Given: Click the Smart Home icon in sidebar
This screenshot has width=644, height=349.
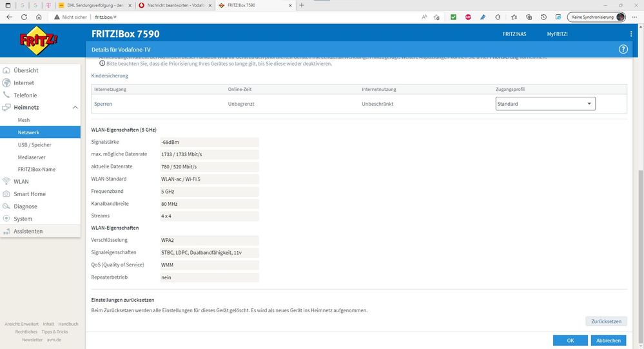Looking at the screenshot, I should click(x=6, y=194).
